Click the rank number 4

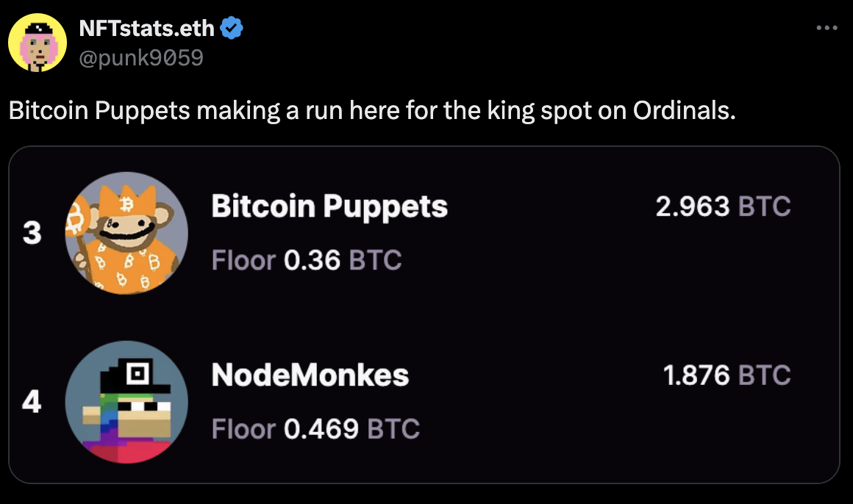pyautogui.click(x=32, y=402)
